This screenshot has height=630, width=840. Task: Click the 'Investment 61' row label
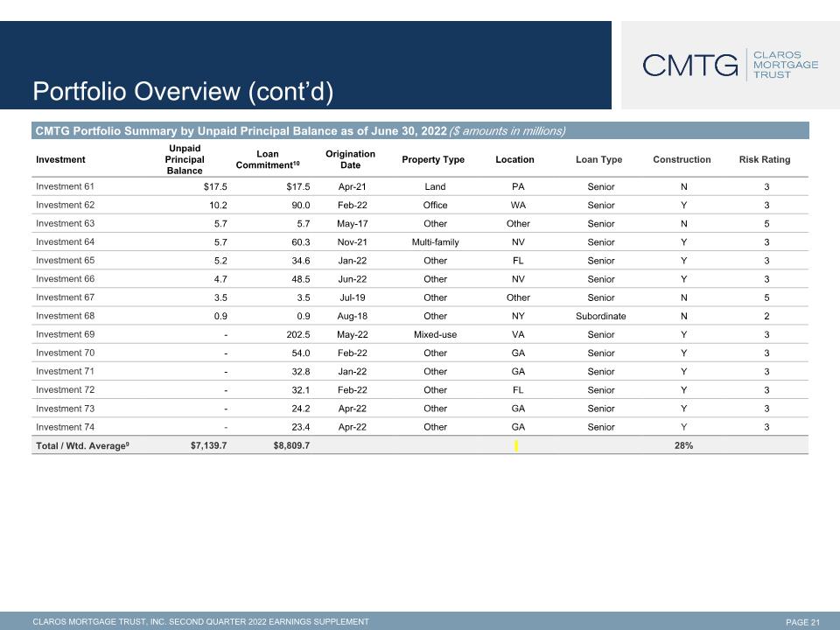pyautogui.click(x=65, y=186)
